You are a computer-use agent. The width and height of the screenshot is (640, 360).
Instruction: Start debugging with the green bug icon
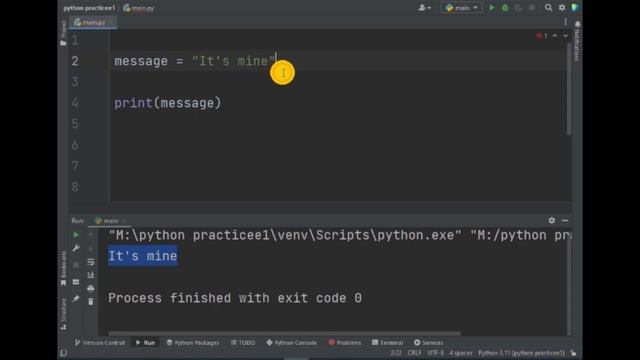(505, 8)
